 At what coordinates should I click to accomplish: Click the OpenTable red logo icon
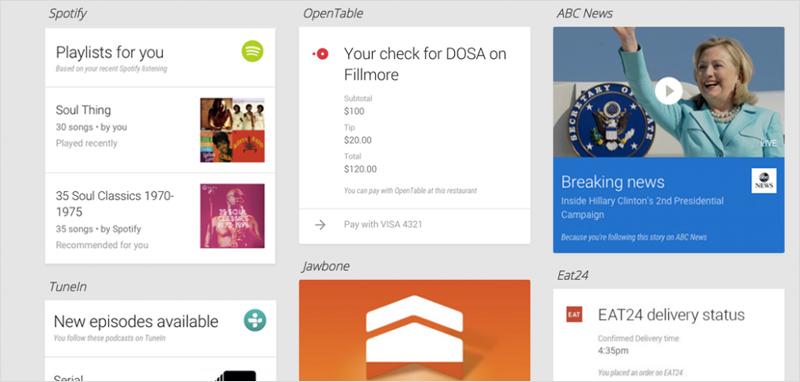click(x=321, y=54)
